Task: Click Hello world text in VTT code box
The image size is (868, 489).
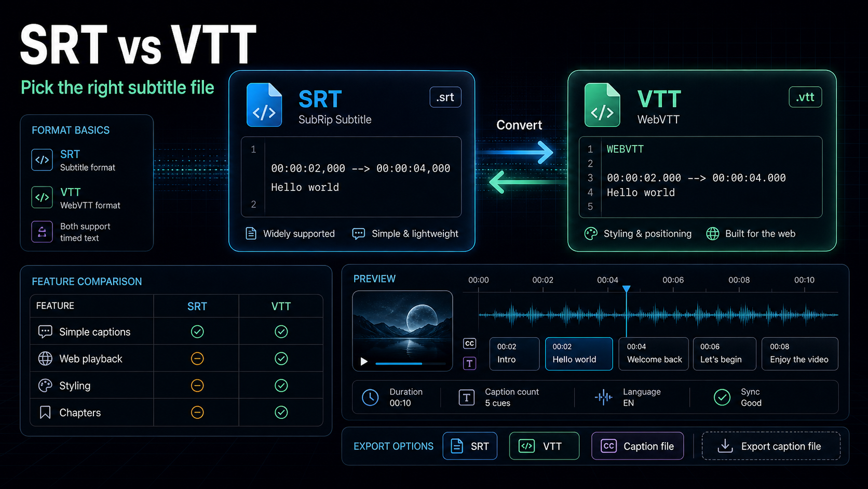Action: click(641, 192)
